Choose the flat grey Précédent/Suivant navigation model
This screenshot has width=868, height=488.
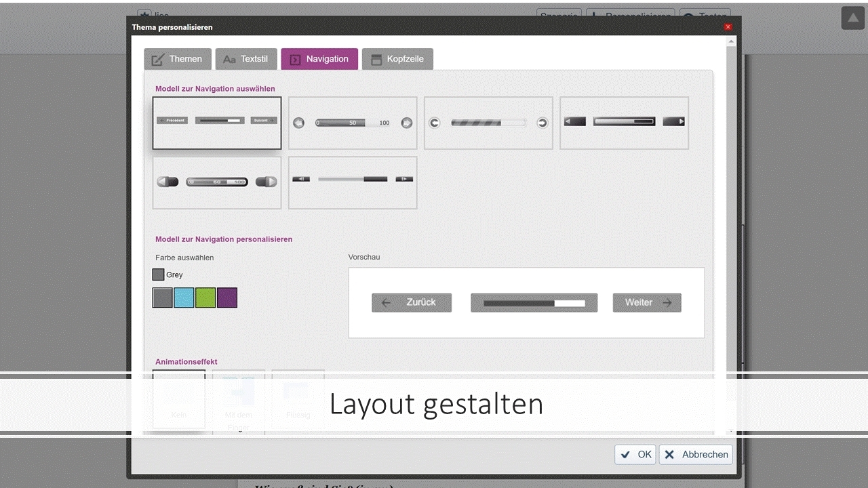pyautogui.click(x=217, y=123)
